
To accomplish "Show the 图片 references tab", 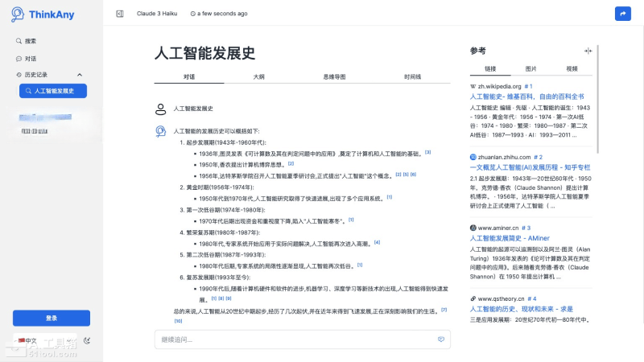I will point(531,69).
